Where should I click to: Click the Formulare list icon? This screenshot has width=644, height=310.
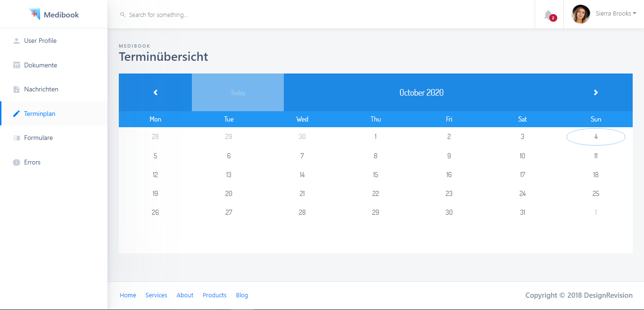[x=17, y=138]
